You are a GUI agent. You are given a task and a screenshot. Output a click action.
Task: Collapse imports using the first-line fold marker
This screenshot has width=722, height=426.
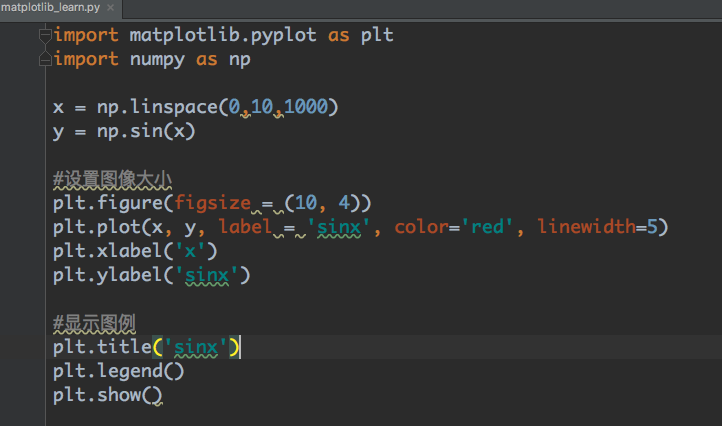coord(43,36)
